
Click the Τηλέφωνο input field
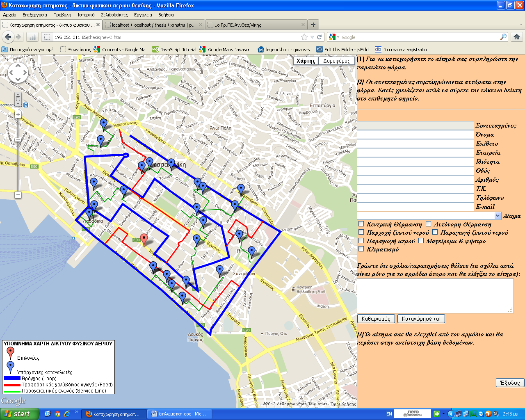(415, 198)
